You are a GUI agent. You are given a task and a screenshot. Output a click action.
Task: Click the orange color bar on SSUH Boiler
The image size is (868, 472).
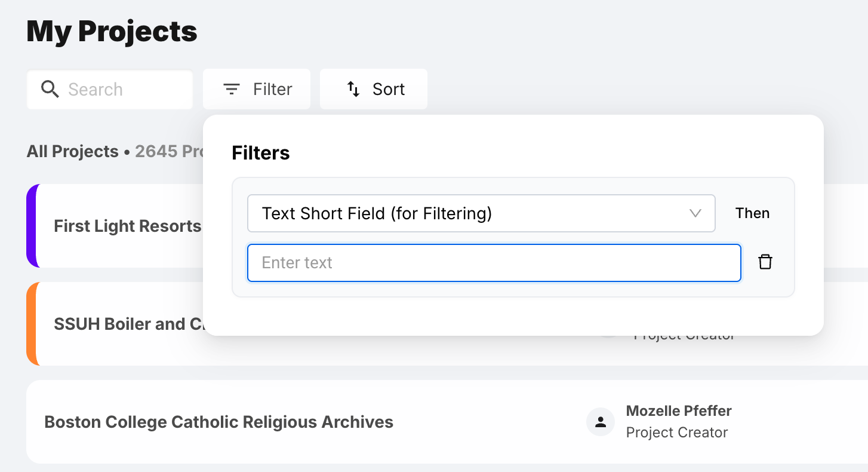pyautogui.click(x=32, y=324)
